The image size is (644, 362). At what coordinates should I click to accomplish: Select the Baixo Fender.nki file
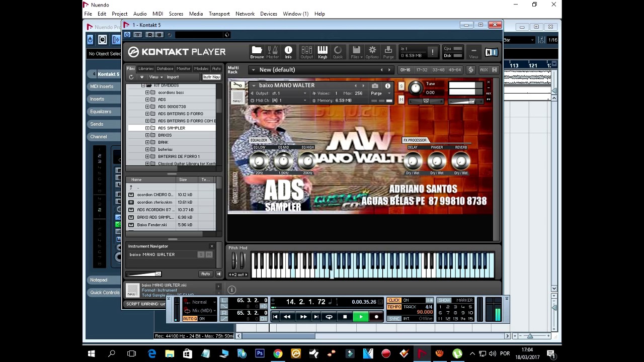[151, 225]
